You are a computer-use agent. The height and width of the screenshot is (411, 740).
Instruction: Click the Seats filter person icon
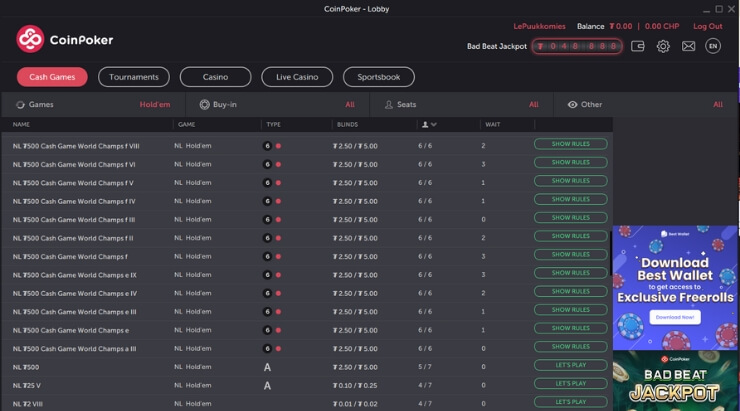pos(388,105)
